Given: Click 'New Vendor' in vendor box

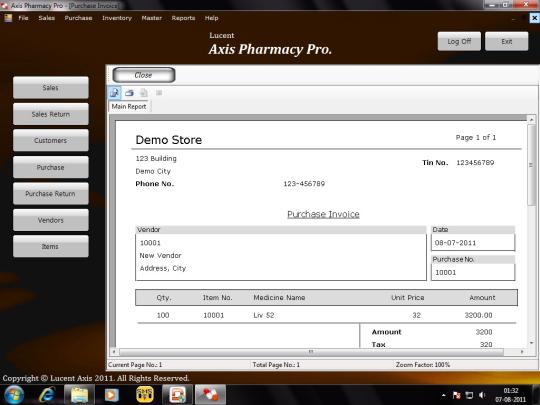Looking at the screenshot, I should pyautogui.click(x=160, y=256).
